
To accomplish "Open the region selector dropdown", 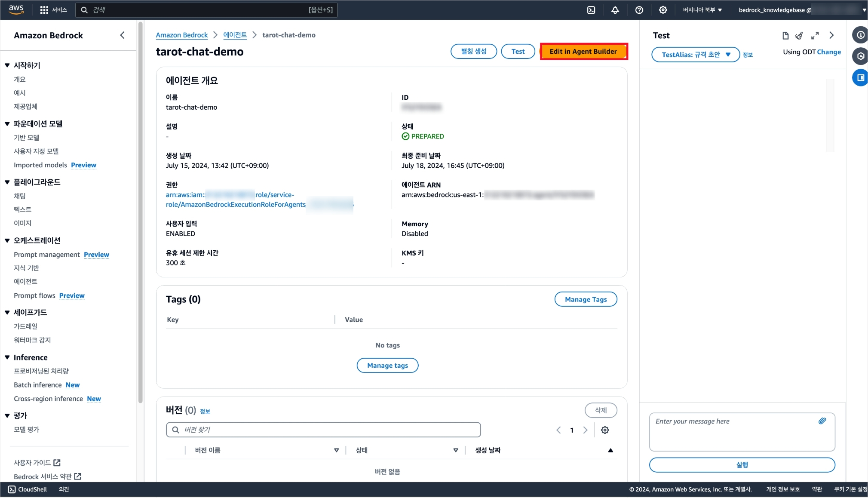I will pos(702,10).
